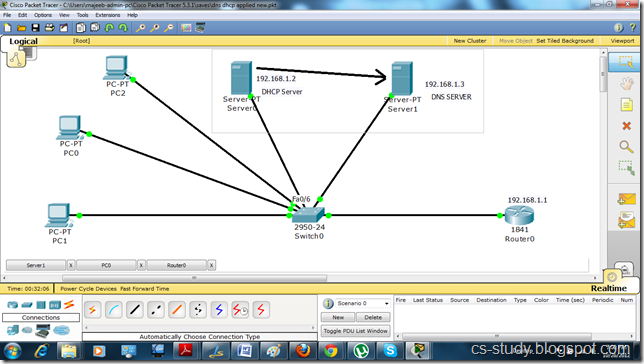The width and height of the screenshot is (644, 364).
Task: Choose the Inspect magnifier tool
Action: pos(626,147)
